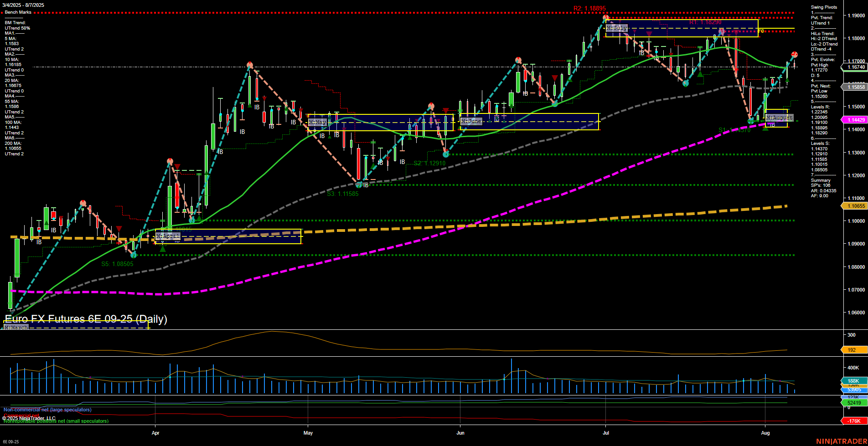Image resolution: width=868 pixels, height=446 pixels.
Task: Click the 400K volume axis label
Action: [x=853, y=368]
